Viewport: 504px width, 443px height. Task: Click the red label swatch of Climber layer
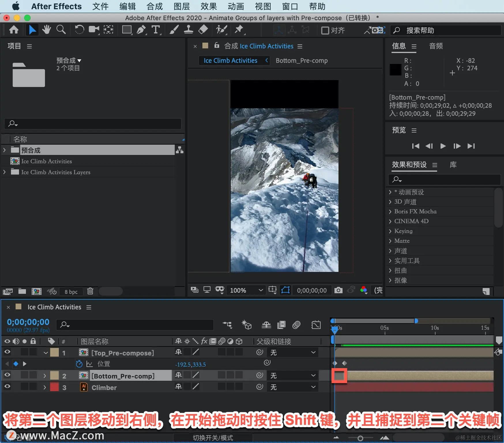point(54,387)
